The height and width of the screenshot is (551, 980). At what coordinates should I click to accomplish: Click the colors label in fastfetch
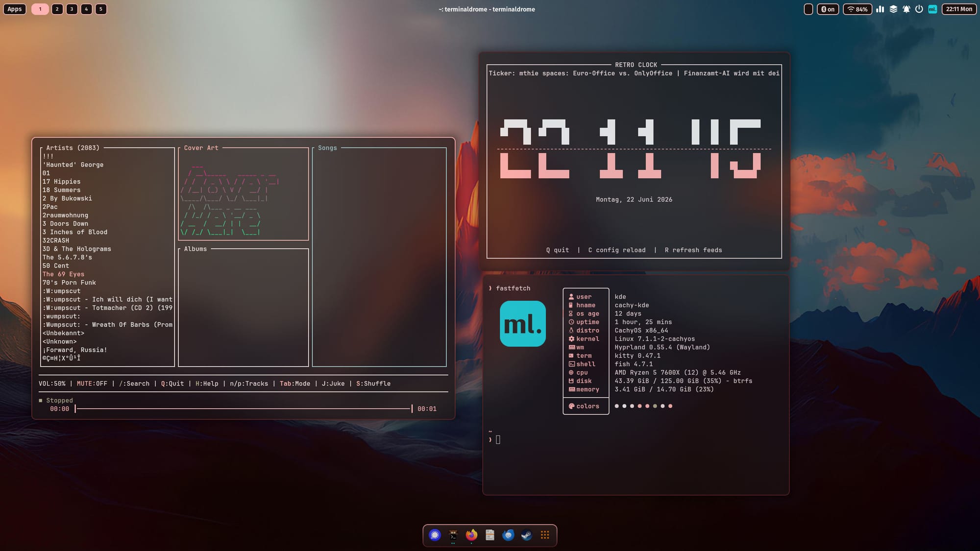click(x=584, y=407)
